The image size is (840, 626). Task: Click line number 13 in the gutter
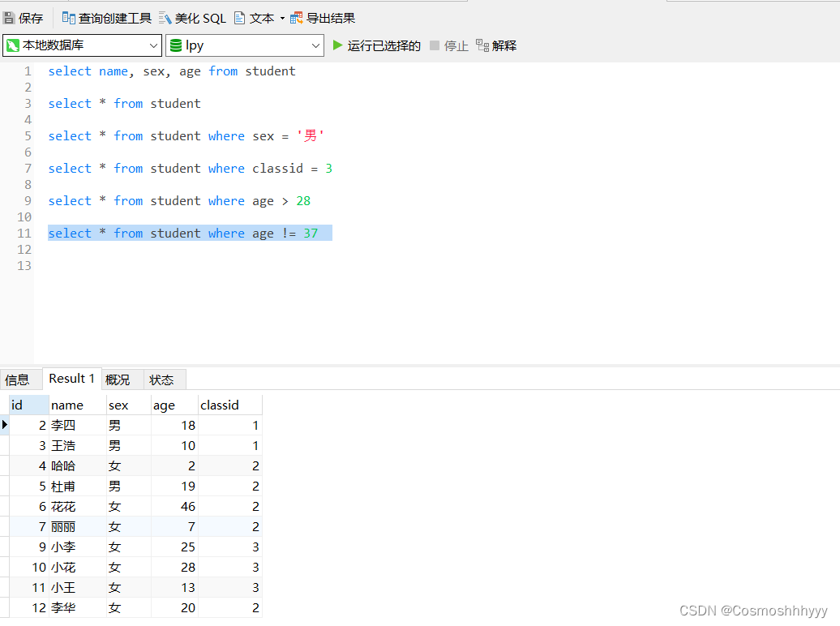[x=24, y=266]
